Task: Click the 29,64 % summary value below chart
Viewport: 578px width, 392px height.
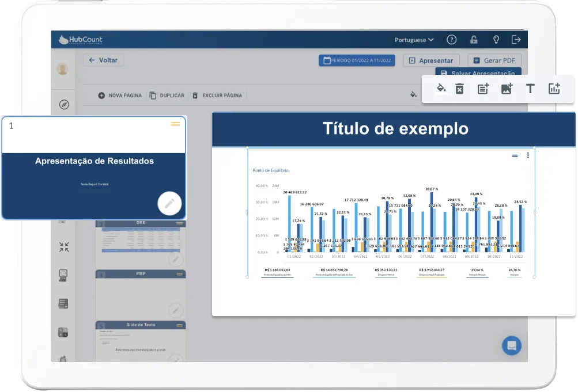Action: tap(477, 270)
